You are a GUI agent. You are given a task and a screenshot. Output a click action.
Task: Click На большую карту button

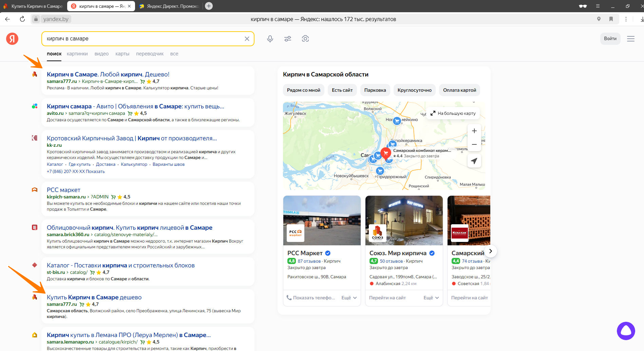point(453,113)
